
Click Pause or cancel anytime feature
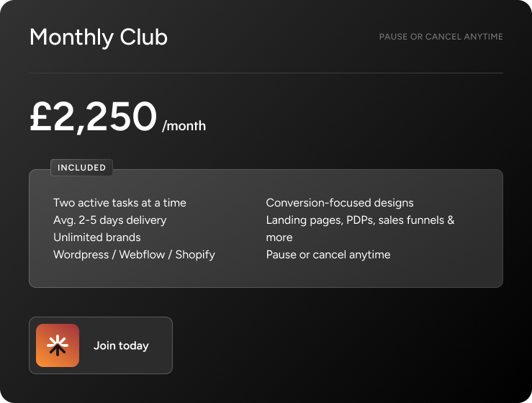(328, 255)
